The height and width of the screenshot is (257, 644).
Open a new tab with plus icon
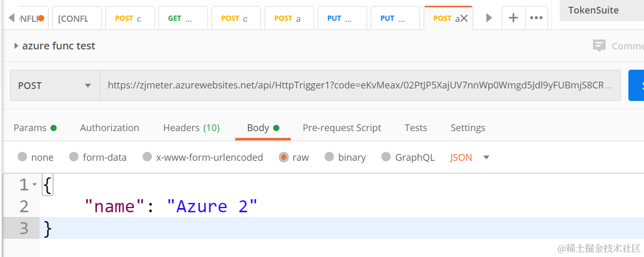[513, 18]
